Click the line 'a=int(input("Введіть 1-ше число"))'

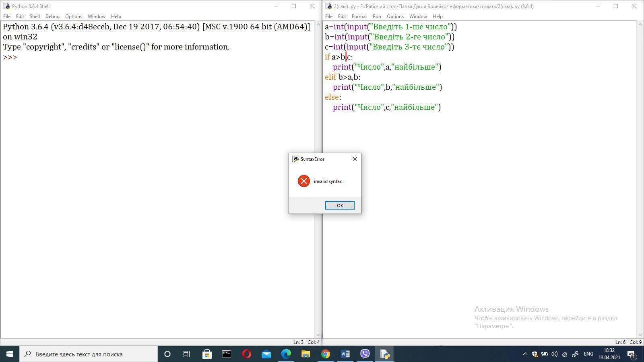pyautogui.click(x=391, y=27)
